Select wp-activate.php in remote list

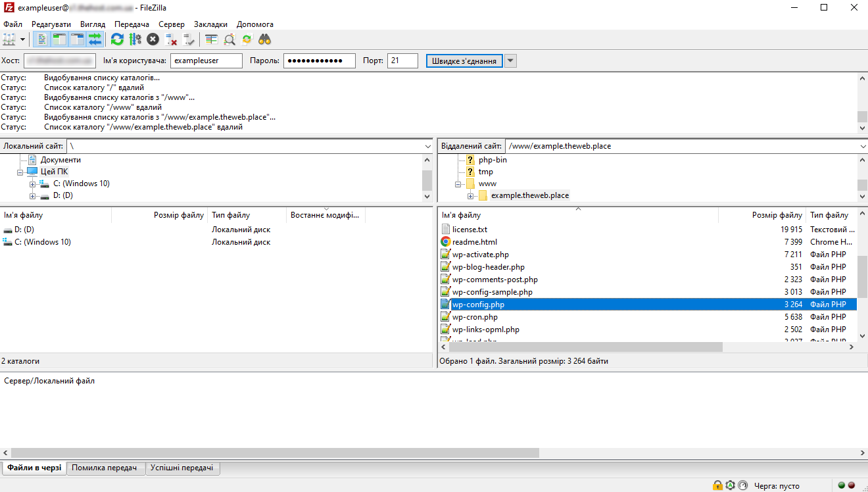point(480,255)
